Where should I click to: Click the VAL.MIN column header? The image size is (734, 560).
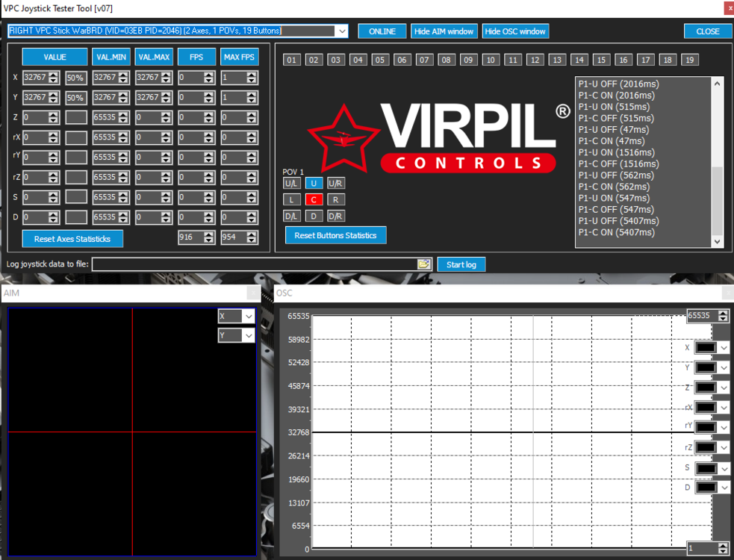[x=111, y=57]
